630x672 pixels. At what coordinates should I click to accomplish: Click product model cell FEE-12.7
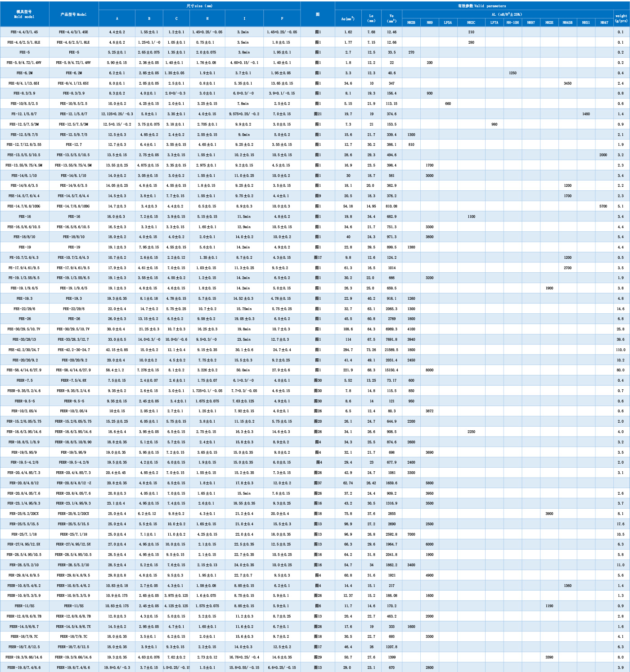click(x=74, y=144)
